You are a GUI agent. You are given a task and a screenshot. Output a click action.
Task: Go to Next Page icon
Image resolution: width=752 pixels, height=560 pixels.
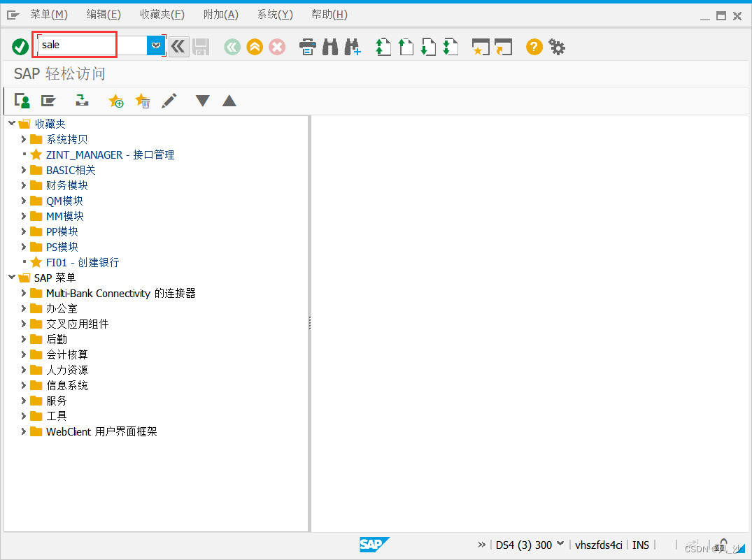[428, 47]
